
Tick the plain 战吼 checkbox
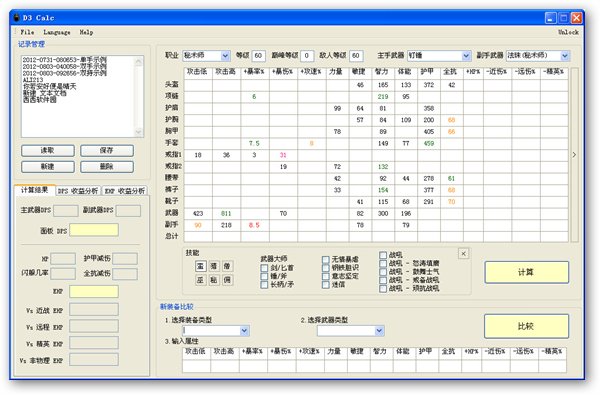point(383,255)
